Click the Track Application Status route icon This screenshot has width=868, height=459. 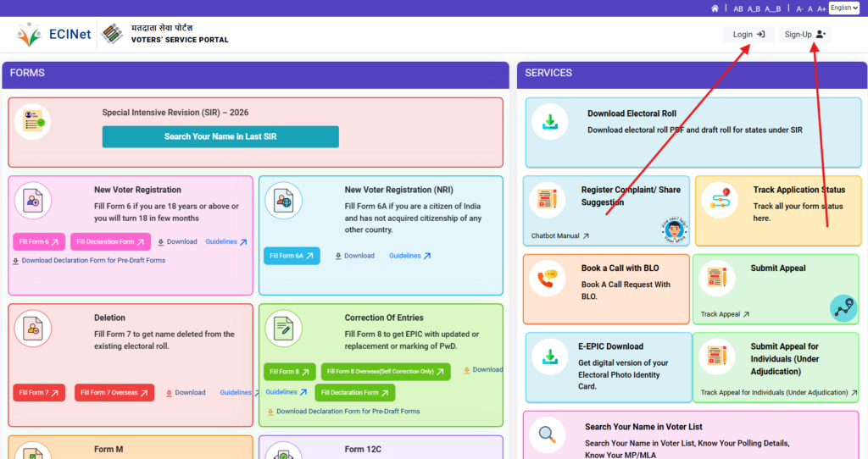point(720,199)
